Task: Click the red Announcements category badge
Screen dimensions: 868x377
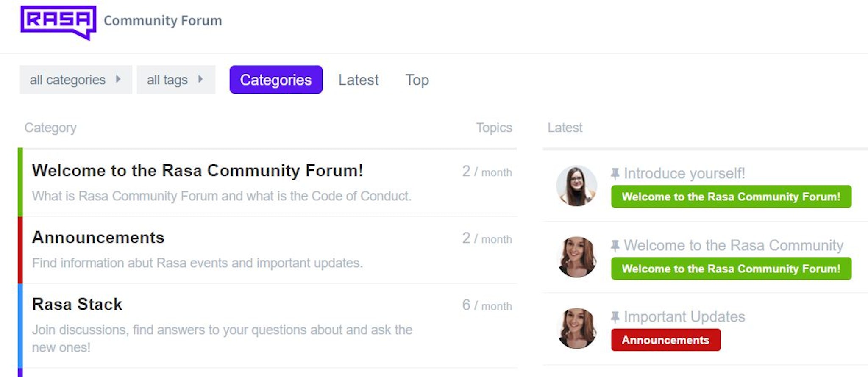Action: pyautogui.click(x=665, y=340)
